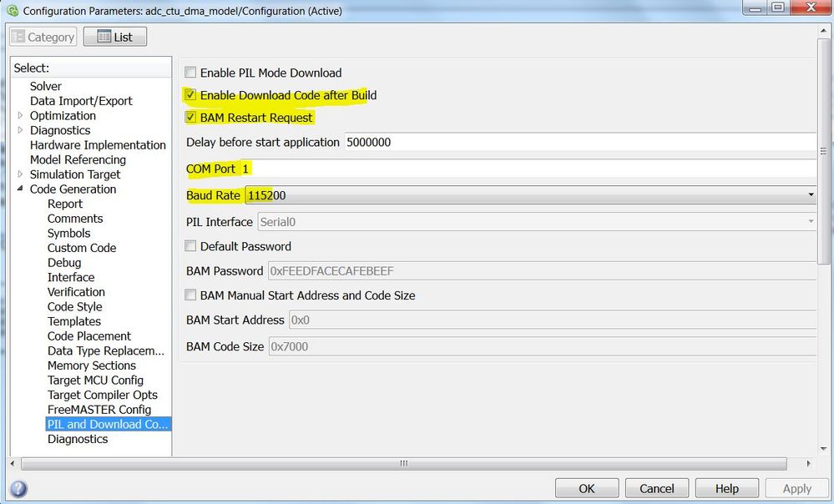
Task: Click the Delay before start application field
Action: click(x=580, y=142)
